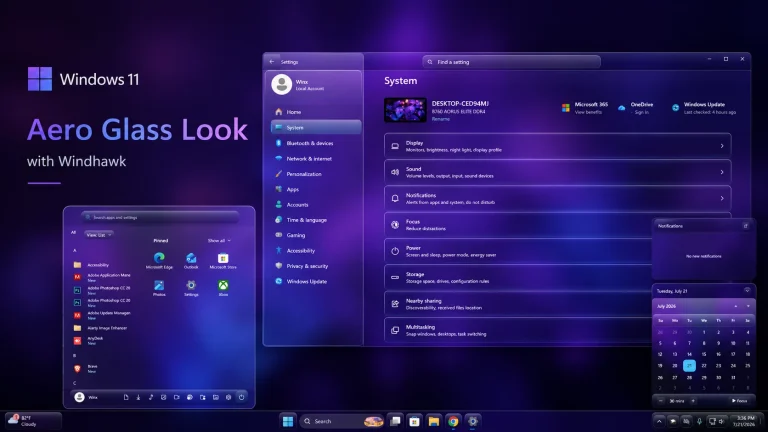Open Task View on the taskbar
Image resolution: width=768 pixels, height=432 pixels.
(395, 421)
